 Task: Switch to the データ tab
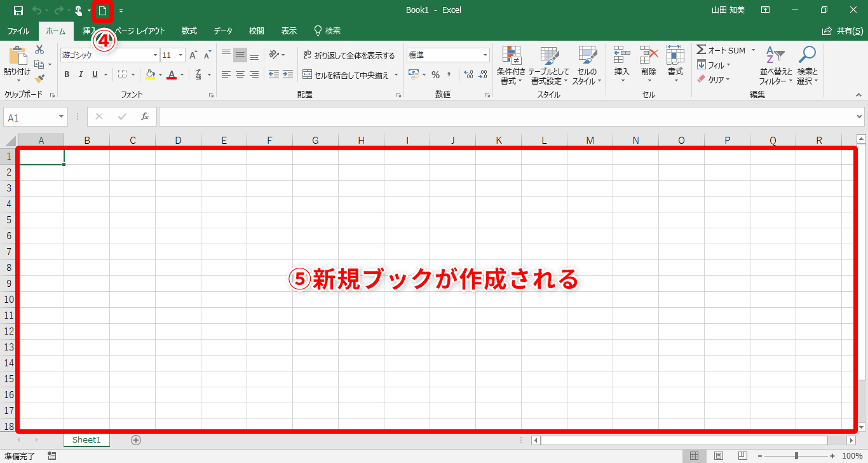point(223,31)
